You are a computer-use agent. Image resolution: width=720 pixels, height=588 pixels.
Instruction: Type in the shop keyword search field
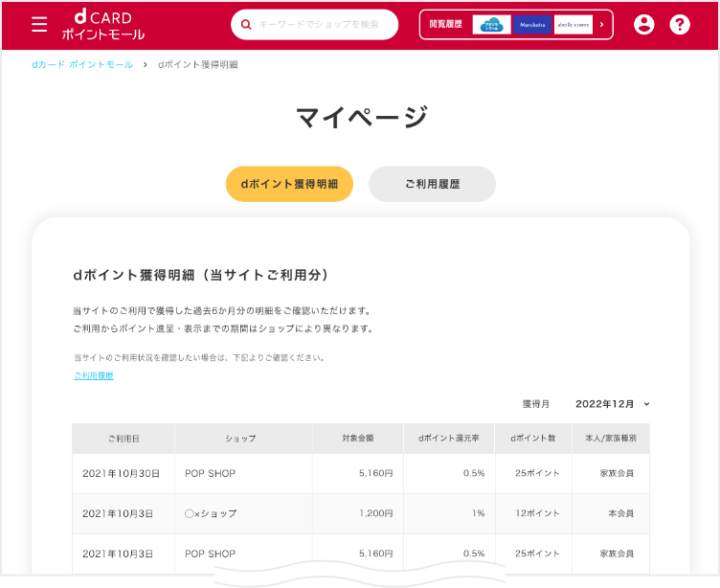click(x=324, y=25)
